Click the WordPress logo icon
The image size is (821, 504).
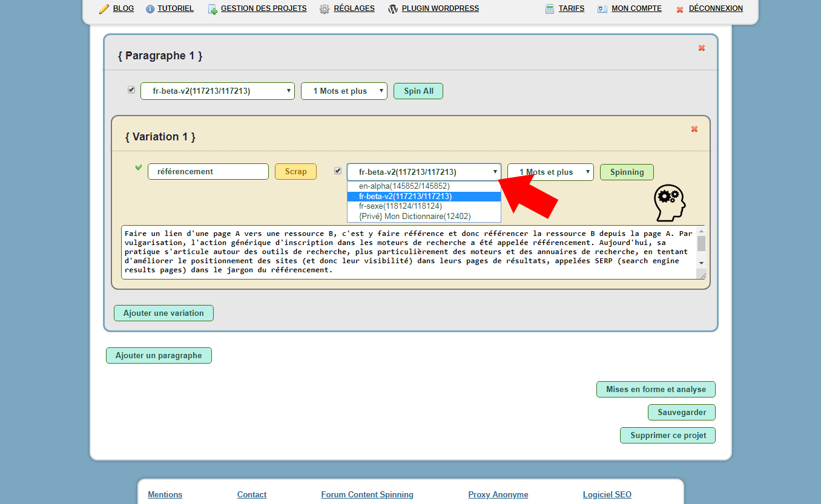(x=393, y=9)
